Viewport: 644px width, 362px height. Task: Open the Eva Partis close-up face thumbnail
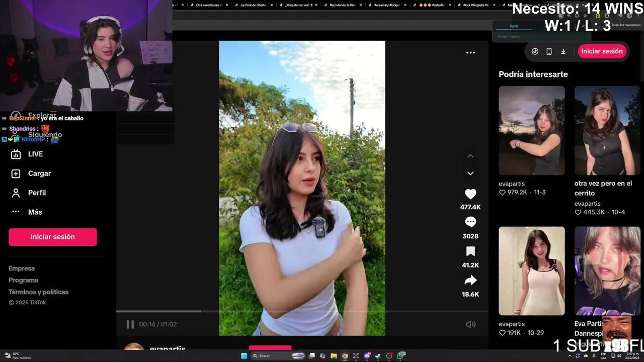click(607, 271)
